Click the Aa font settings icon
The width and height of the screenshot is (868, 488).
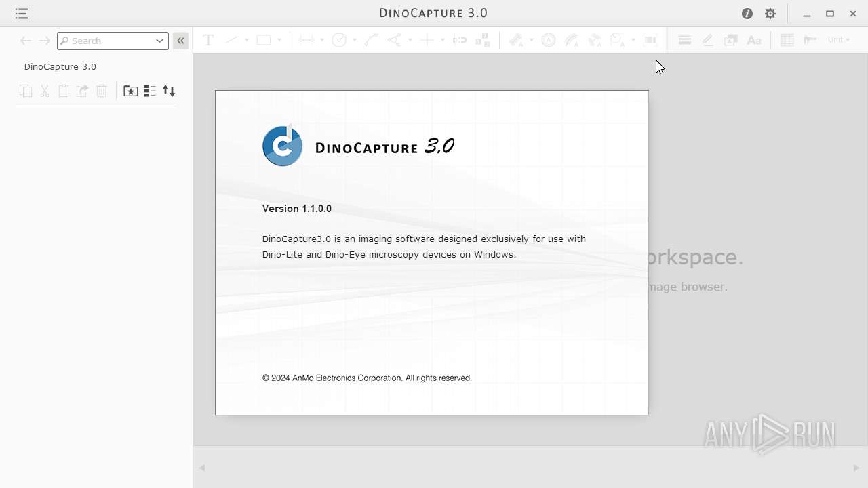click(754, 40)
